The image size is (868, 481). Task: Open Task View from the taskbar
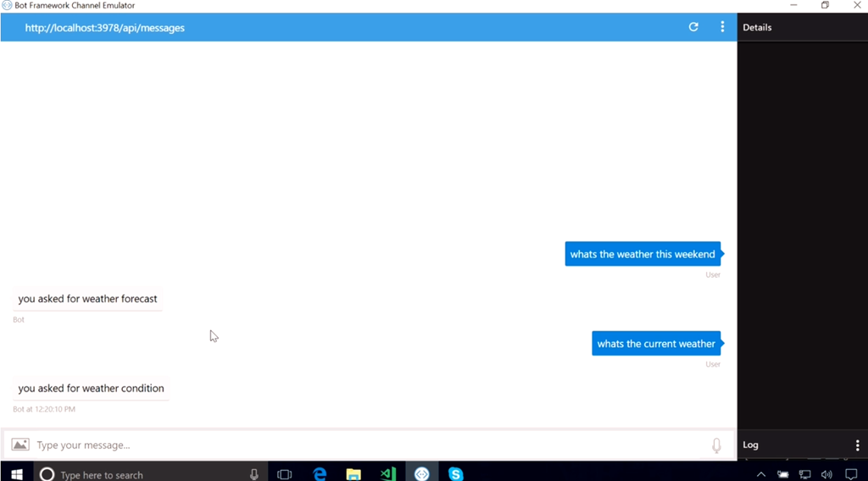click(x=285, y=474)
